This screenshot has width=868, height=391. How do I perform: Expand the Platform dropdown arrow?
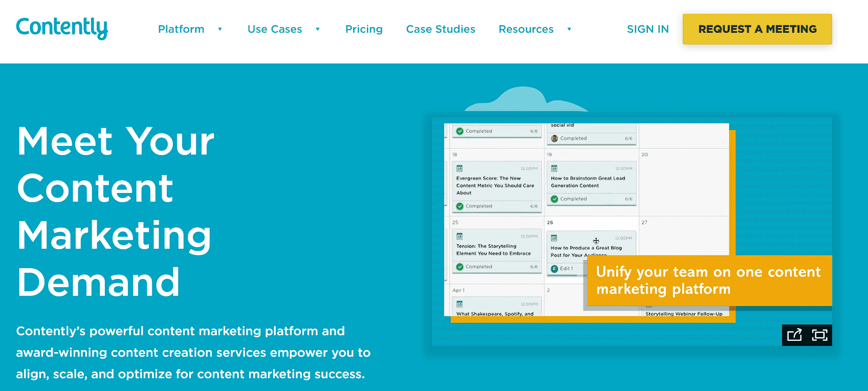pos(220,29)
